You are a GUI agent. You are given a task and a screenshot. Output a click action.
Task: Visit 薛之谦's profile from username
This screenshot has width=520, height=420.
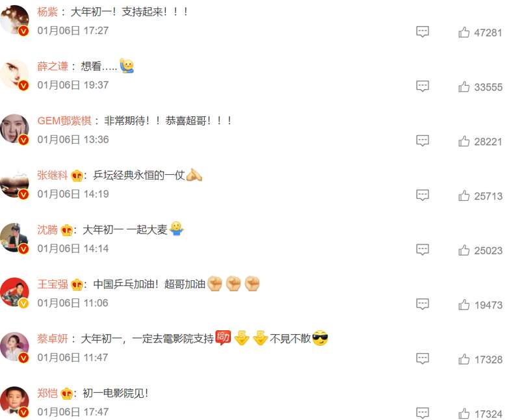click(53, 66)
